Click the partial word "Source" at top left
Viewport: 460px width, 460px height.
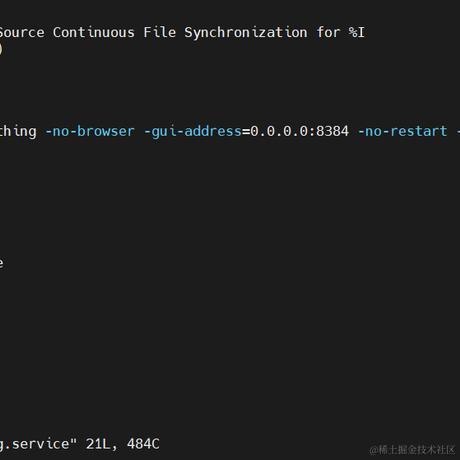click(22, 33)
